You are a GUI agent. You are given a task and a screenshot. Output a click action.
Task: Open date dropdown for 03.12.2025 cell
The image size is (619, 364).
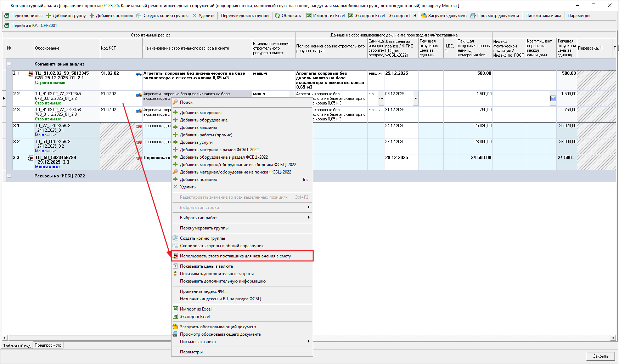416,98
